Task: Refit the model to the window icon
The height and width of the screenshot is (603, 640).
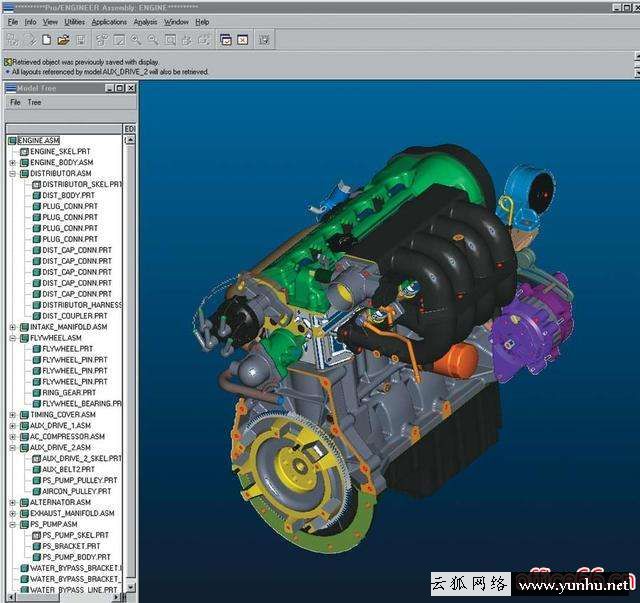Action: tap(170, 40)
